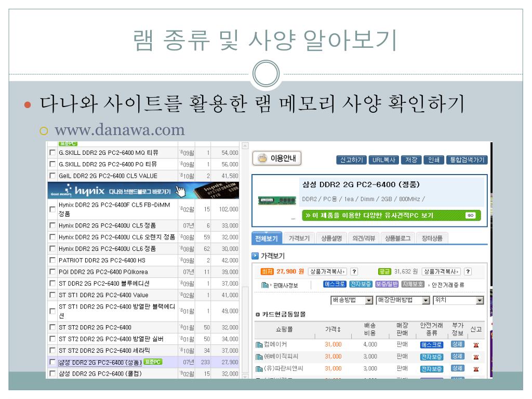Sort shops by 가격 column arrow
Image resolution: width=532 pixels, height=399 pixels.
coord(339,329)
